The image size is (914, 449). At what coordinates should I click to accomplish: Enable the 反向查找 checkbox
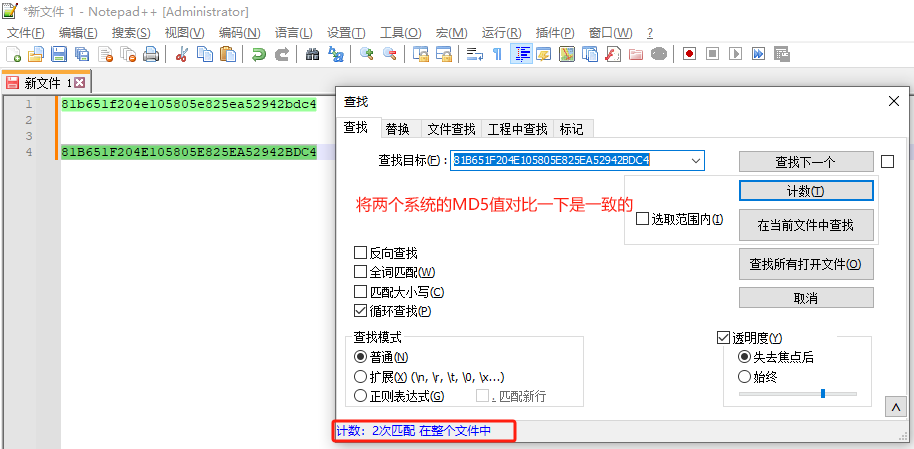coord(360,253)
